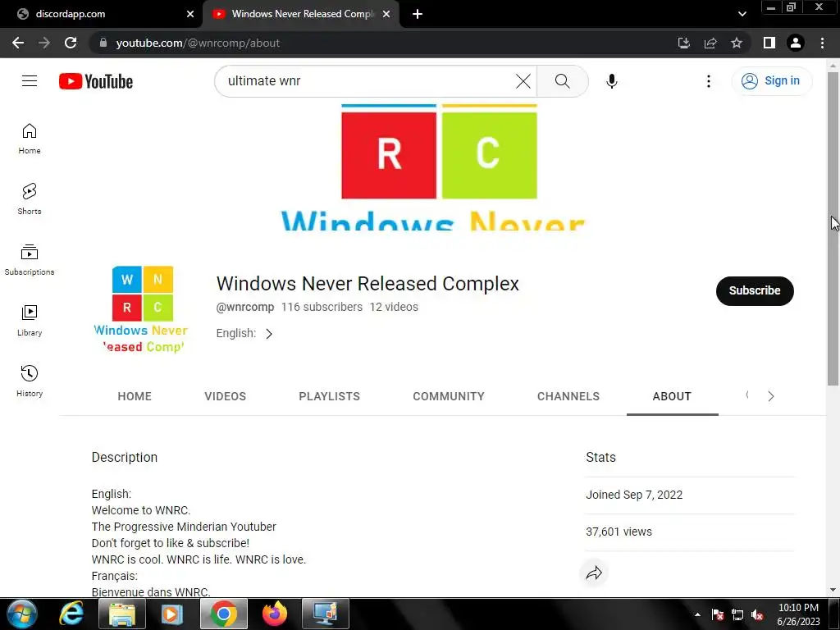The height and width of the screenshot is (630, 840).
Task: Open Library from the sidebar
Action: coord(30,320)
